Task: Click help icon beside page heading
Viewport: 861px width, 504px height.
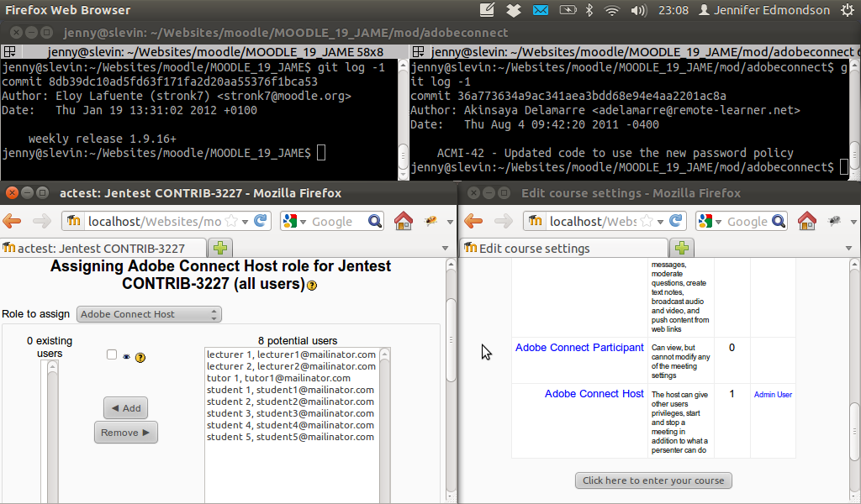Action: coord(312,285)
